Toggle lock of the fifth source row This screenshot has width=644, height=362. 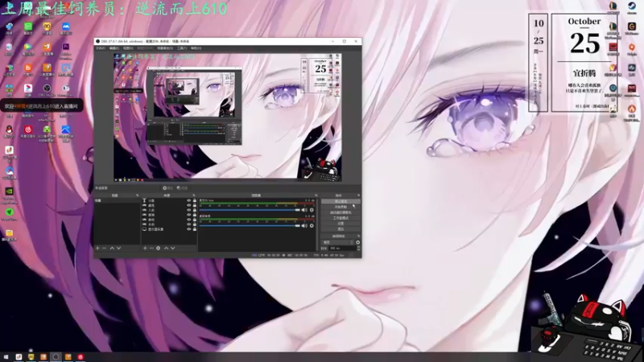click(x=194, y=220)
